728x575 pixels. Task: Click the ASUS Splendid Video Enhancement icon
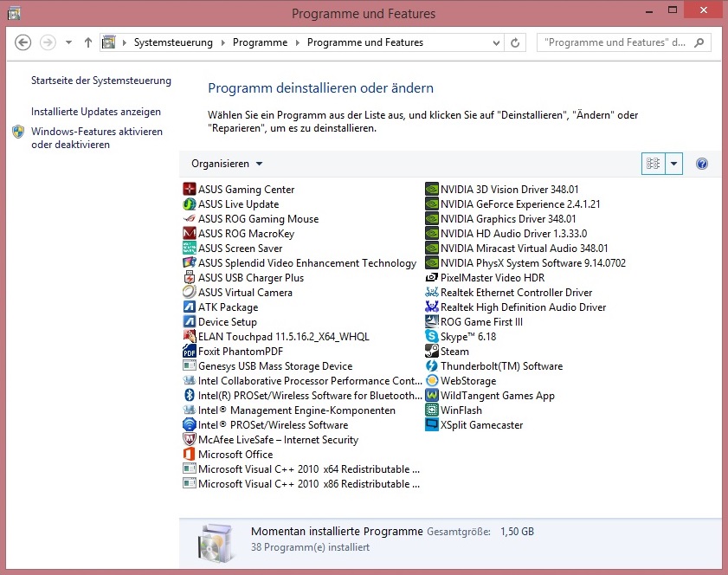pos(189,263)
